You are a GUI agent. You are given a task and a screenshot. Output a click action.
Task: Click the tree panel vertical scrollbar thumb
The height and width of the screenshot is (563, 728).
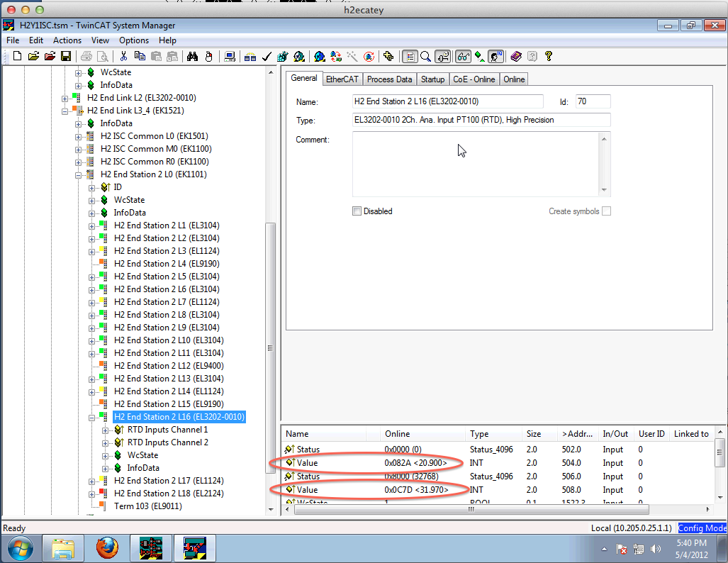pyautogui.click(x=270, y=348)
